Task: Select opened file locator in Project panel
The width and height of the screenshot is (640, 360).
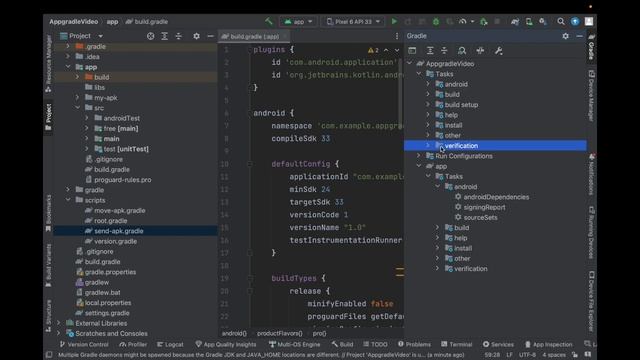Action: click(x=151, y=36)
